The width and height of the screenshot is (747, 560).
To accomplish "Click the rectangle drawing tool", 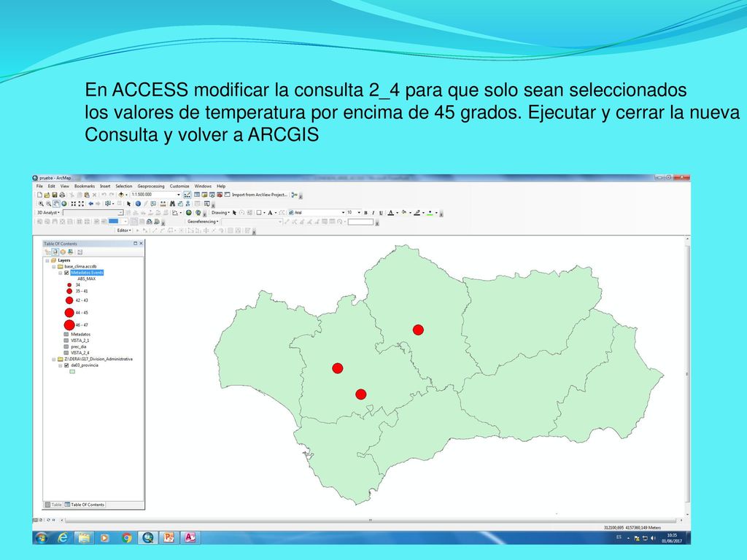I will (259, 212).
